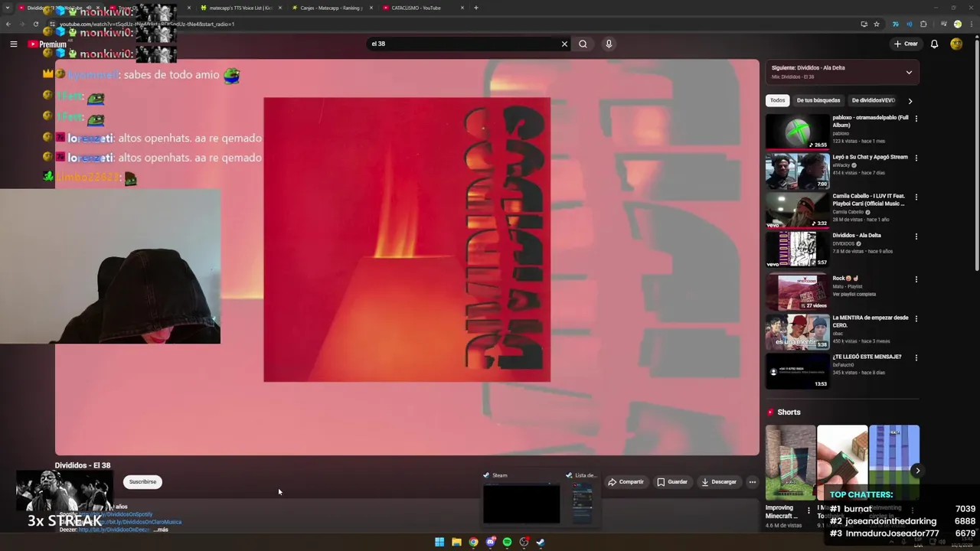Open options for 'La MENTIRA de empezar desde CERO'

(x=916, y=318)
